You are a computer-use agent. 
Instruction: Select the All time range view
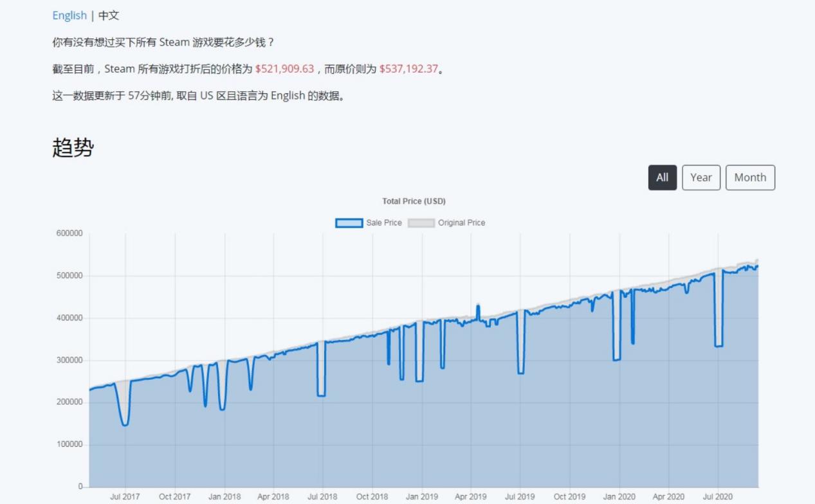tap(662, 177)
